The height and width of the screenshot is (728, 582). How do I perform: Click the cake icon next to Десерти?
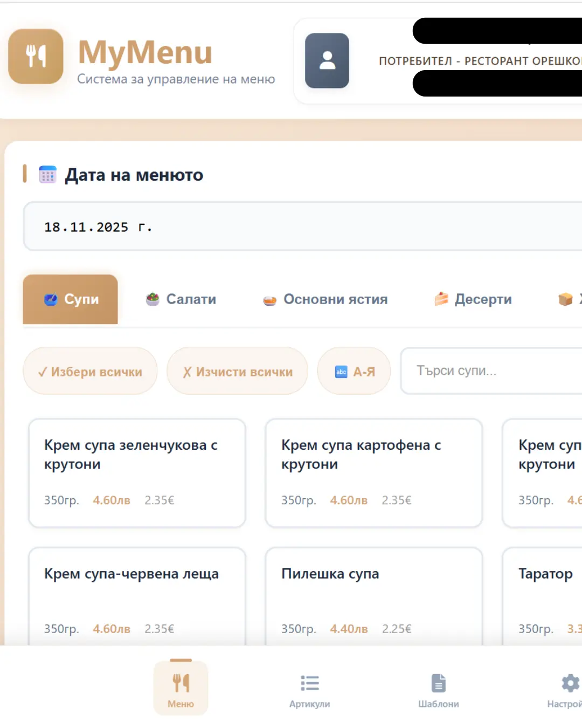(441, 299)
